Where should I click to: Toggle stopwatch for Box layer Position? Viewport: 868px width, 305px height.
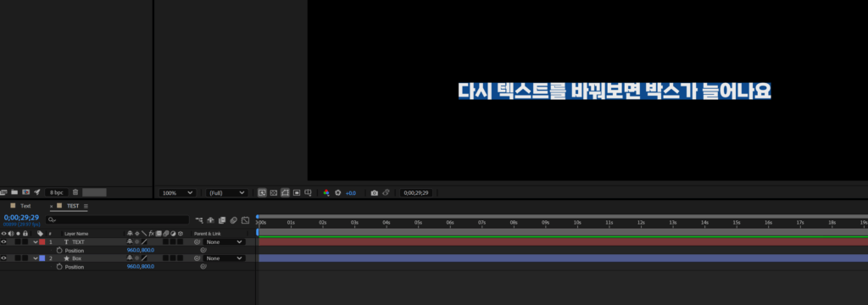coord(59,266)
